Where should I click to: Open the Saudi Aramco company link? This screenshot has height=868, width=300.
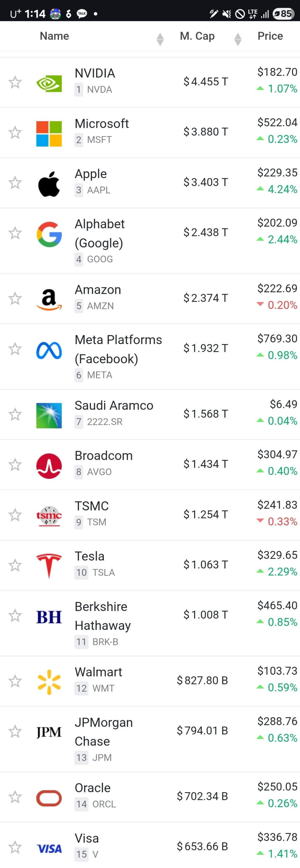click(x=114, y=405)
